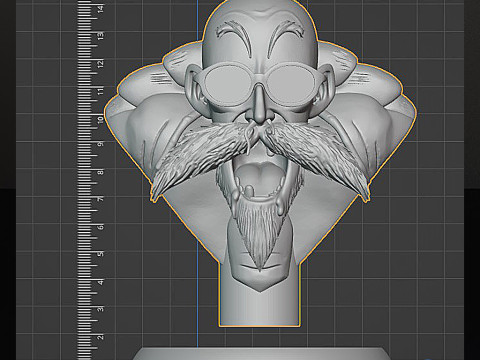This screenshot has width=480, height=360.
Task: Click the ruler label 2
Action: point(101,337)
